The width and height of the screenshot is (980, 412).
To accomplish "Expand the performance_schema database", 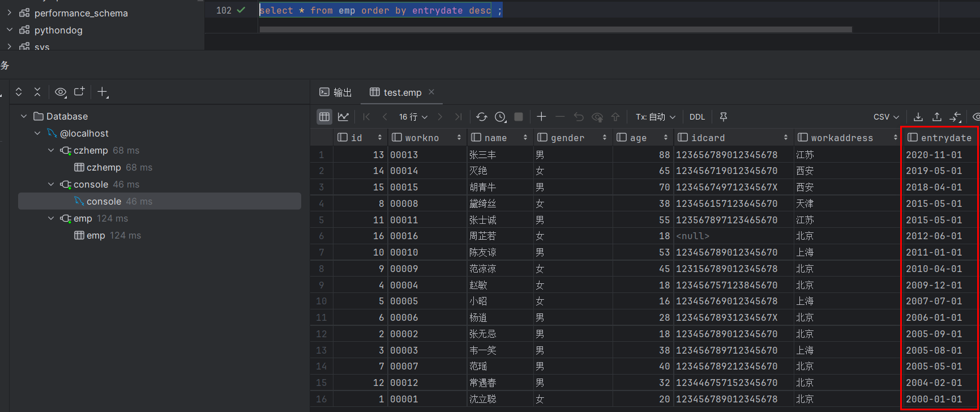I will click(x=10, y=12).
